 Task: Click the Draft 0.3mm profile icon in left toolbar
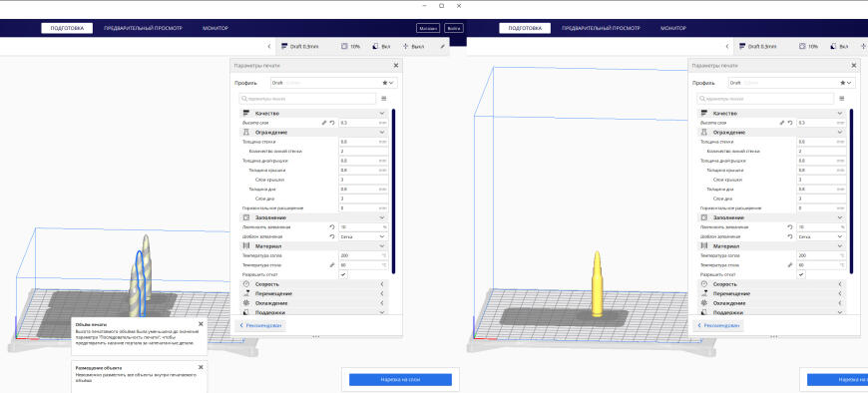point(284,47)
